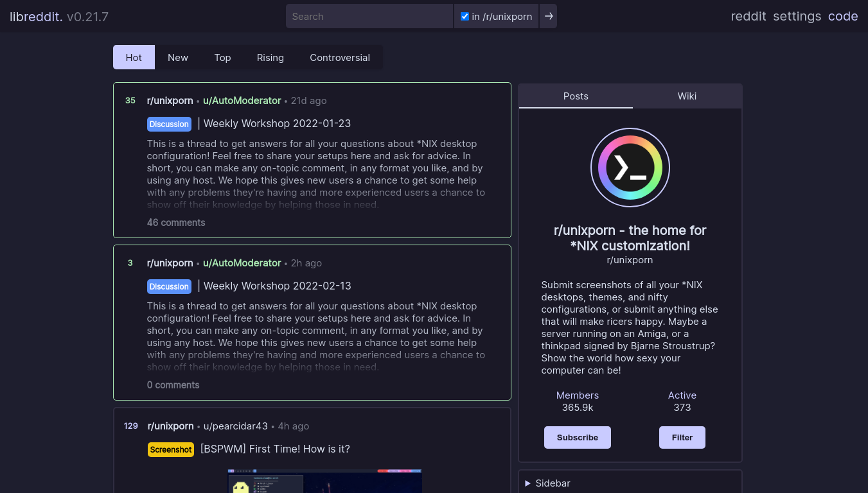This screenshot has height=493, width=868.
Task: Open the Weekly Workshop 2022-01-23 post title
Action: [277, 123]
